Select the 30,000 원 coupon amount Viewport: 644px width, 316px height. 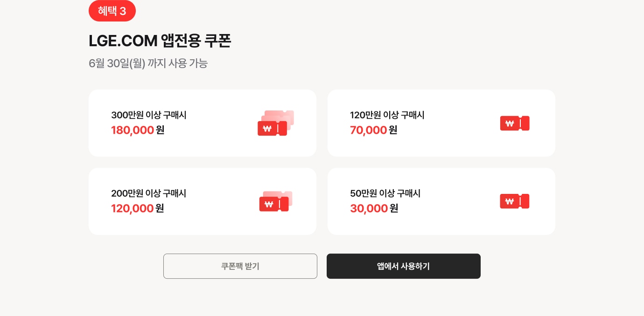374,208
